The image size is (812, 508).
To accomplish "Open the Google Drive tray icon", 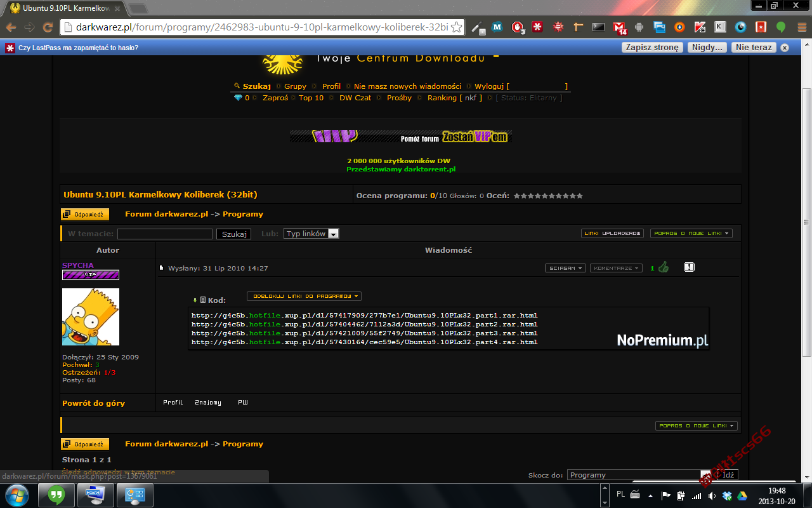I will click(x=742, y=496).
